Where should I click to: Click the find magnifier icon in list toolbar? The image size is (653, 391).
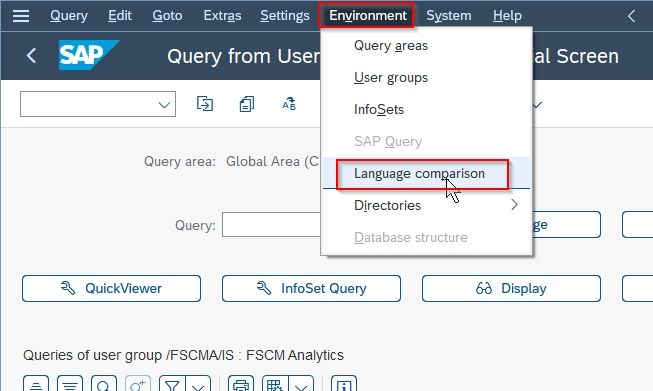coord(103,384)
